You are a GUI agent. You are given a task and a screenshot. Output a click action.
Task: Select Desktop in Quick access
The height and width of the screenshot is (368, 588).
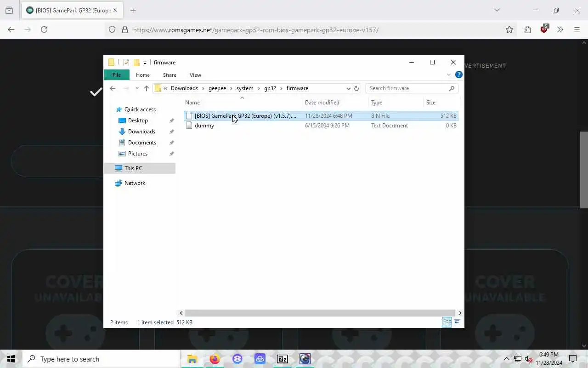click(x=138, y=121)
